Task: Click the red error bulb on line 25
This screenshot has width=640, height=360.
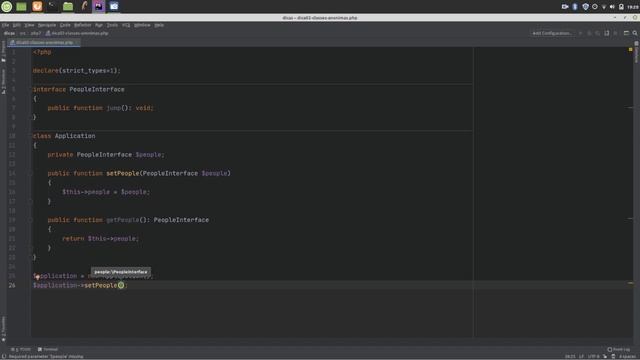Action: click(37, 278)
